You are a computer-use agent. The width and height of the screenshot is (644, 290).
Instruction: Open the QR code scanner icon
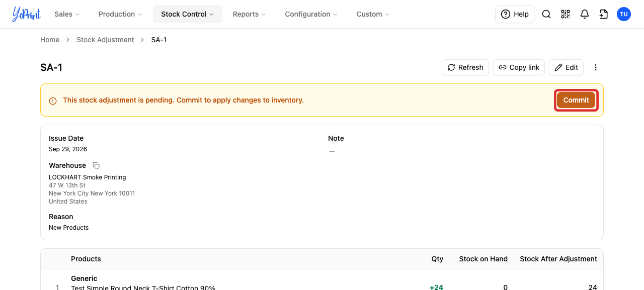coord(565,14)
